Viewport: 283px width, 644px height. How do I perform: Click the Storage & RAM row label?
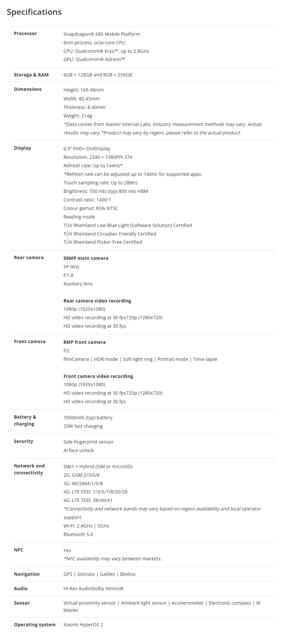coord(31,75)
